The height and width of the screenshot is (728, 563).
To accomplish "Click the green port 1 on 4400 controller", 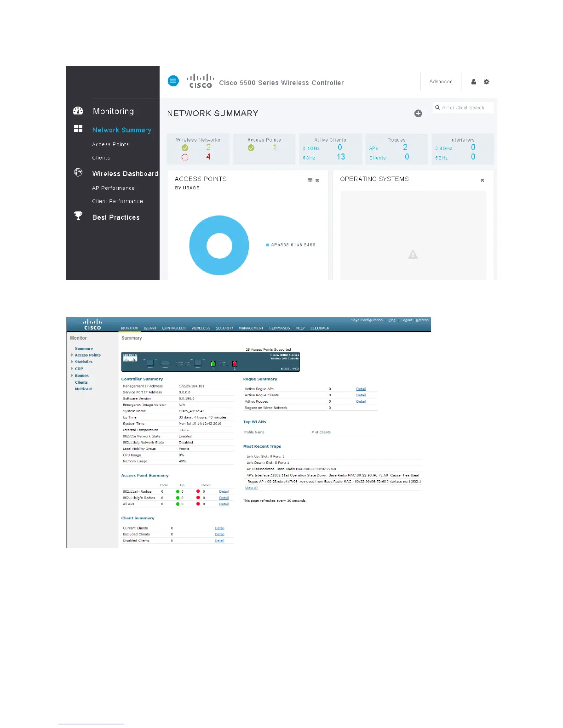I will tap(213, 364).
